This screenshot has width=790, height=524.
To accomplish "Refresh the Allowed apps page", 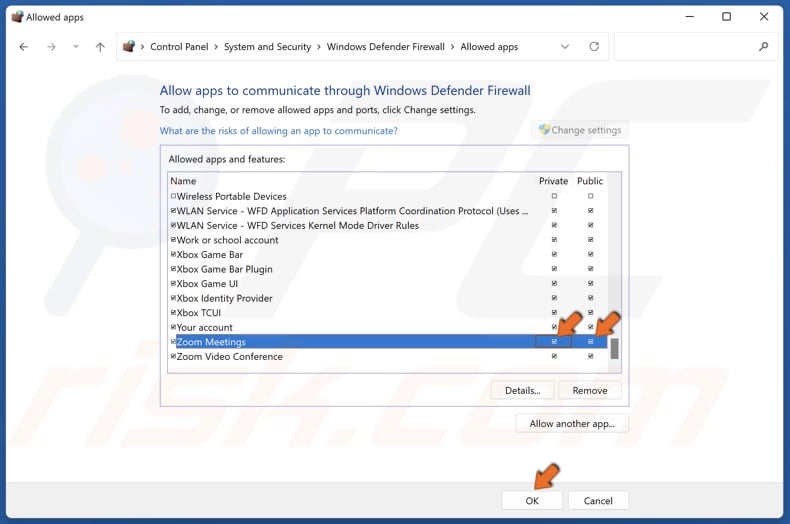I will [x=594, y=46].
